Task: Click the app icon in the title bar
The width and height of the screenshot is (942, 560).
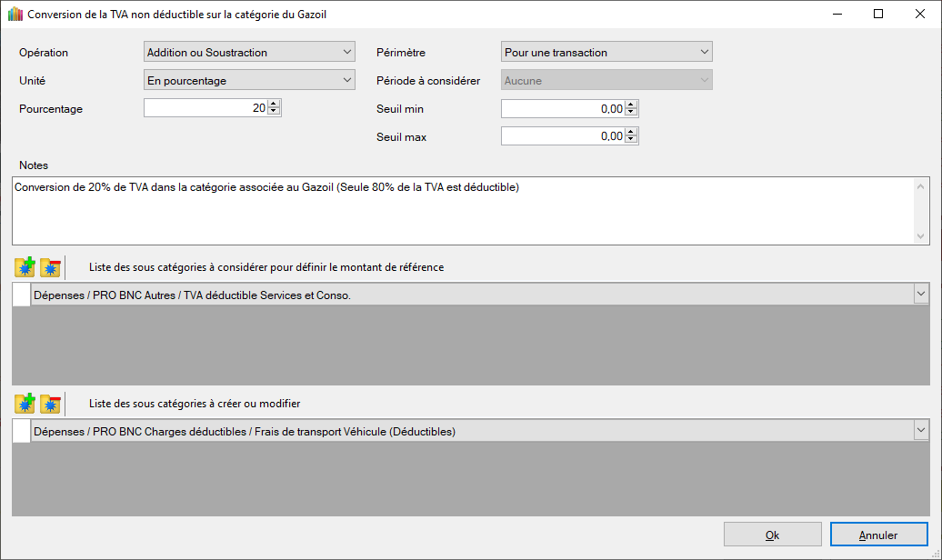Action: pyautogui.click(x=15, y=14)
